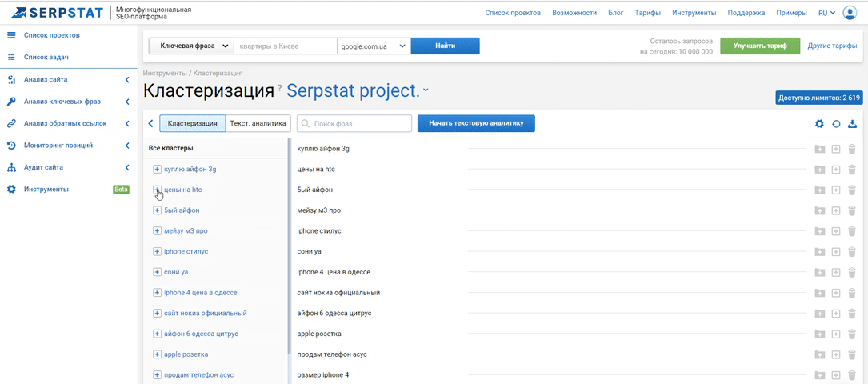Delete the 'iphone 4 цена в одессе' row
Image resolution: width=868 pixels, height=384 pixels.
852,272
